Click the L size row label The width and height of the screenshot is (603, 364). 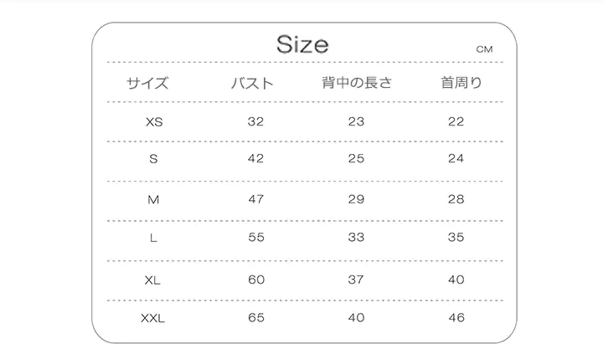click(x=153, y=238)
